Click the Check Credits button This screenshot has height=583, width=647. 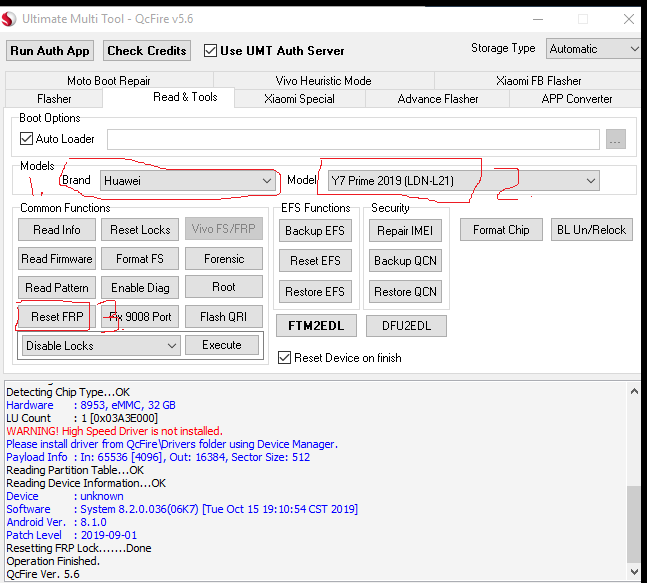coord(147,51)
